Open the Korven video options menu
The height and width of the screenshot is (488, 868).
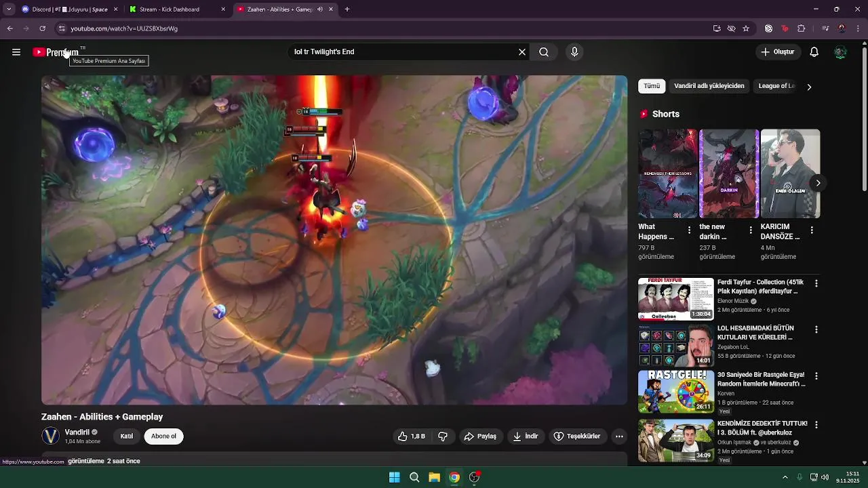[x=816, y=376]
